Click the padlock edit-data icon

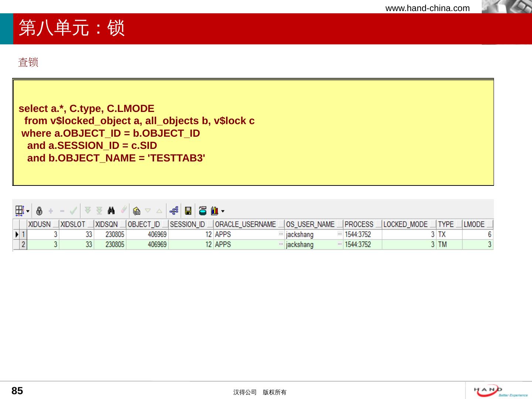[x=40, y=211]
